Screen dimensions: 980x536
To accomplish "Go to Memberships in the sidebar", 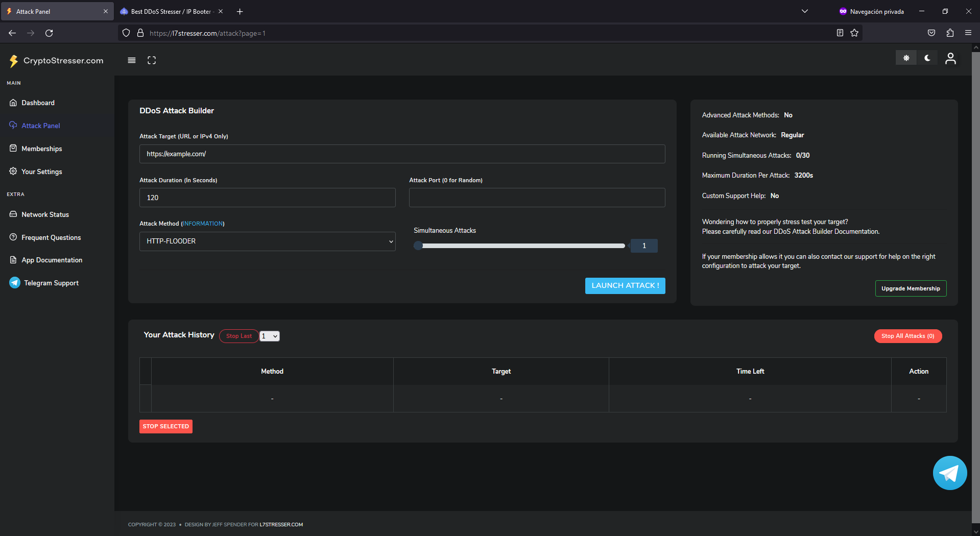I will tap(41, 149).
